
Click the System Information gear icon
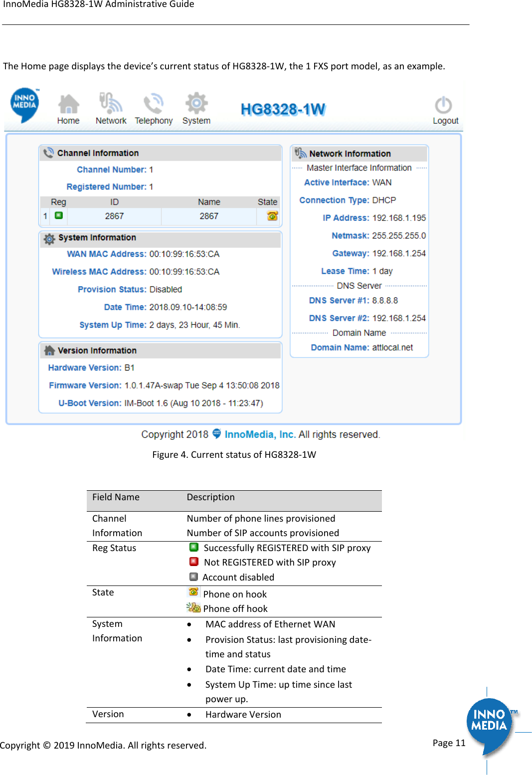coord(49,238)
